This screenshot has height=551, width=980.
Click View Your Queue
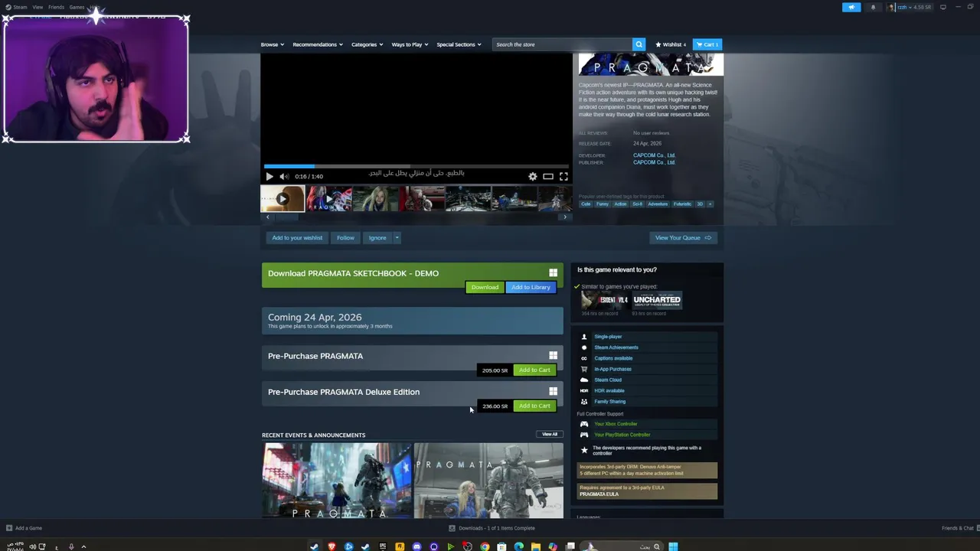coord(683,238)
